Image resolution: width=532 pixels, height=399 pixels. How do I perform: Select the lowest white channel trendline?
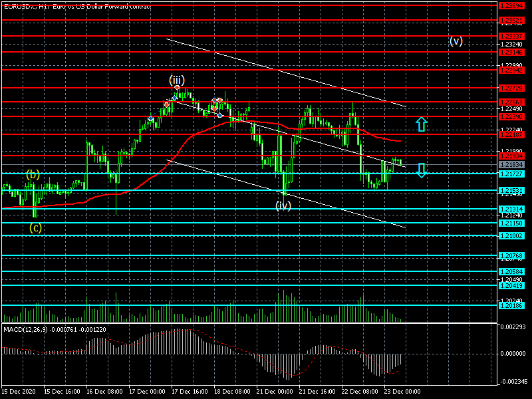click(x=286, y=194)
